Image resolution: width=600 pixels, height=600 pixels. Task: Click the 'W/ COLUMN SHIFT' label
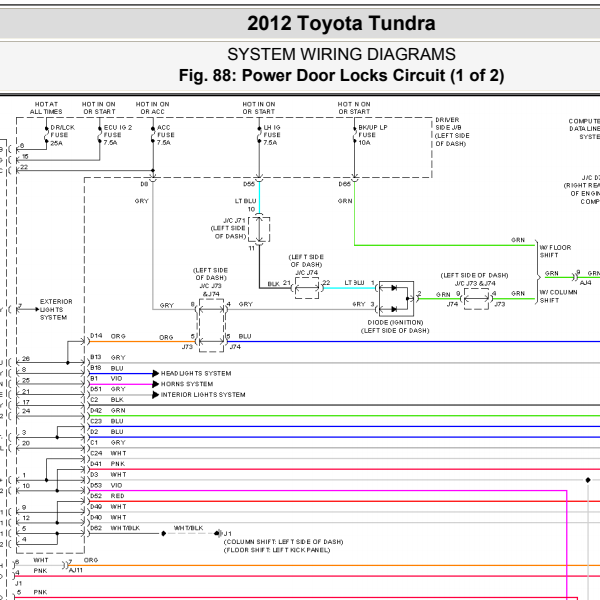558,296
